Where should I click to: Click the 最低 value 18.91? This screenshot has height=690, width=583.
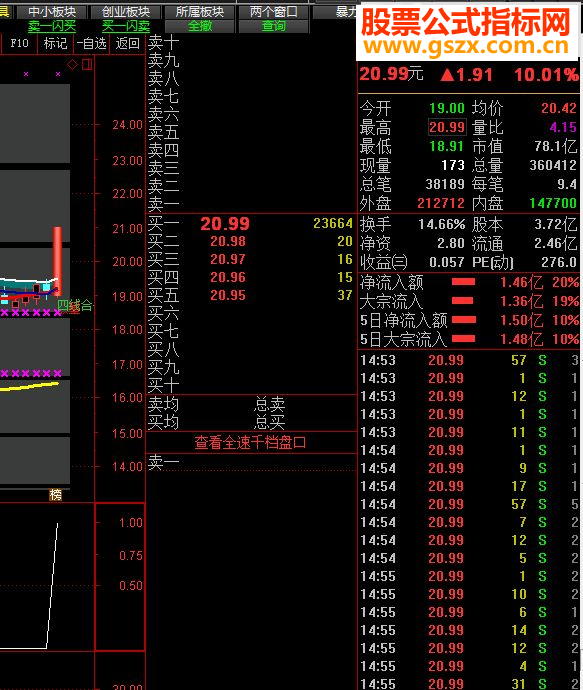(447, 147)
